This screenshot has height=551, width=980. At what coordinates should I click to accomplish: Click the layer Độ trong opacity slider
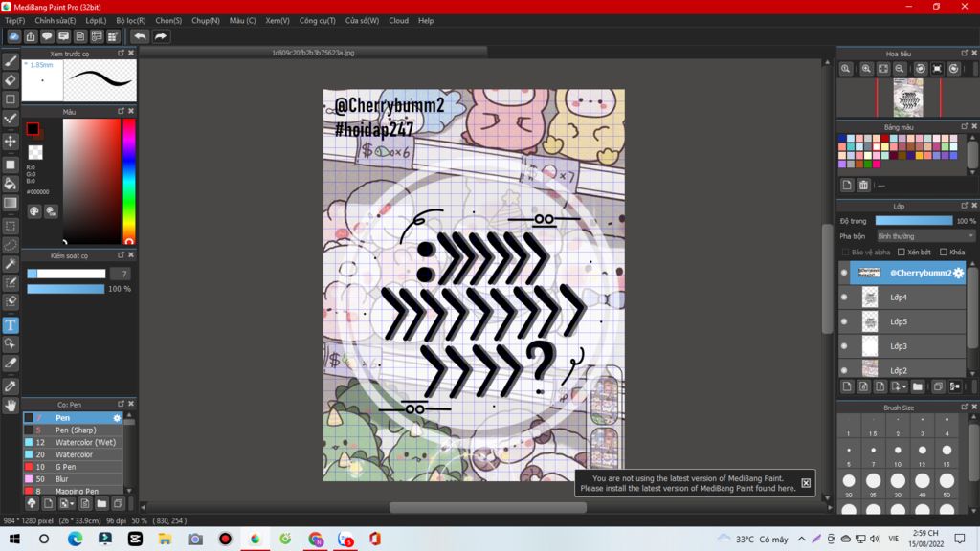pos(914,221)
